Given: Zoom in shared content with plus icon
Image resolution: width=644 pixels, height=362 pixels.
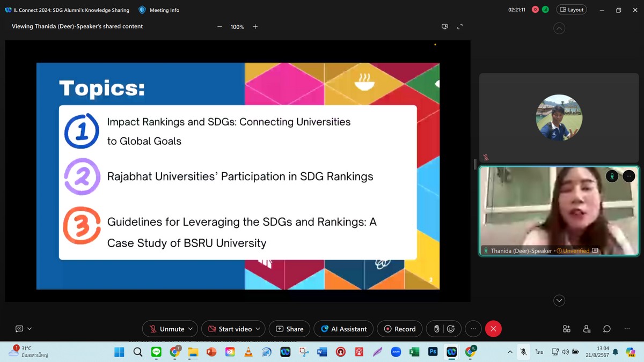Looking at the screenshot, I should coord(255,27).
